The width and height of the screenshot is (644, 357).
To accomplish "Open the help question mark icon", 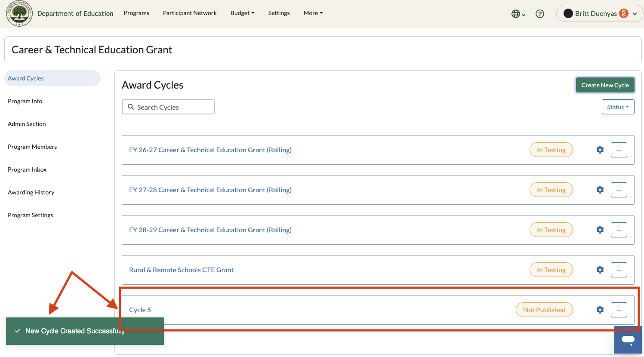I will pos(540,14).
